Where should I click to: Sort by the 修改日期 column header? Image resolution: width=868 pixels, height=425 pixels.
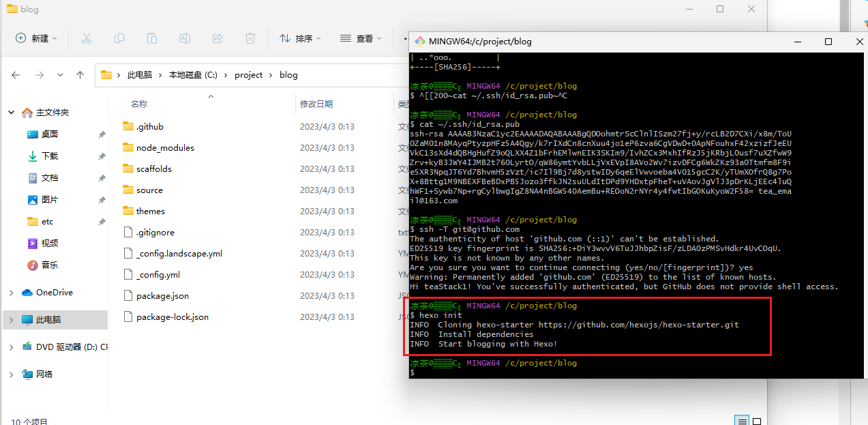click(x=316, y=104)
